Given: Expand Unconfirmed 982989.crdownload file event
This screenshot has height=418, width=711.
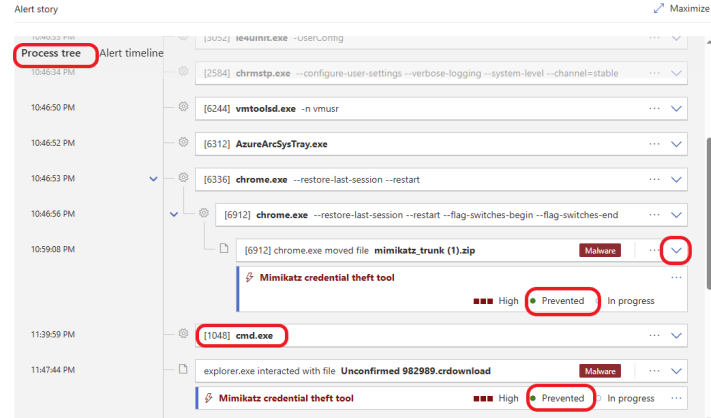Looking at the screenshot, I should [676, 371].
